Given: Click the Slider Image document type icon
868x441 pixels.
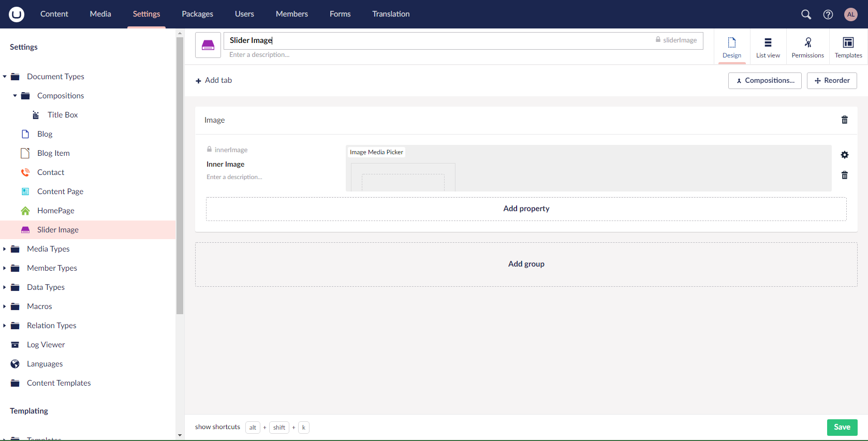Looking at the screenshot, I should point(208,45).
